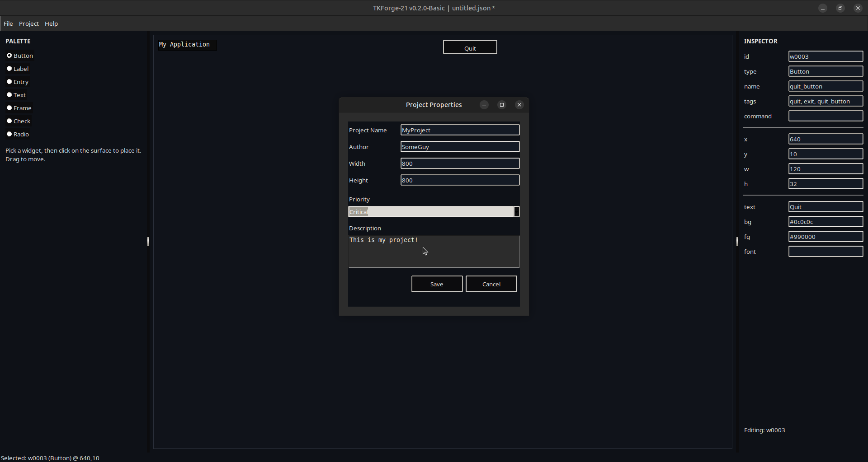This screenshot has height=462, width=868.
Task: Open the Priority combo box arrow
Action: point(516,212)
